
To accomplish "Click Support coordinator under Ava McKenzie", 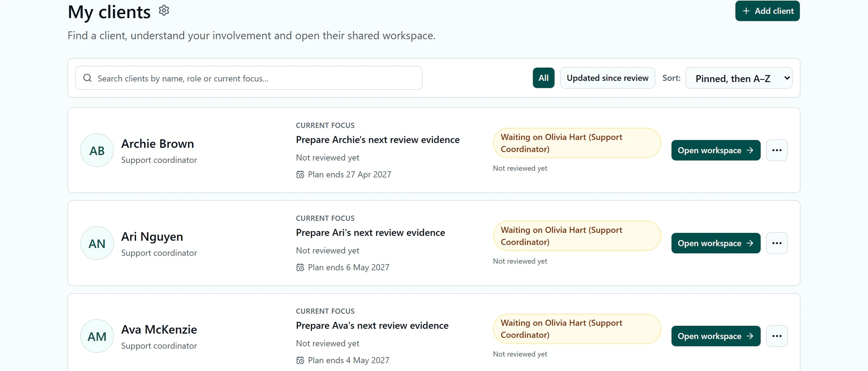I will point(159,346).
